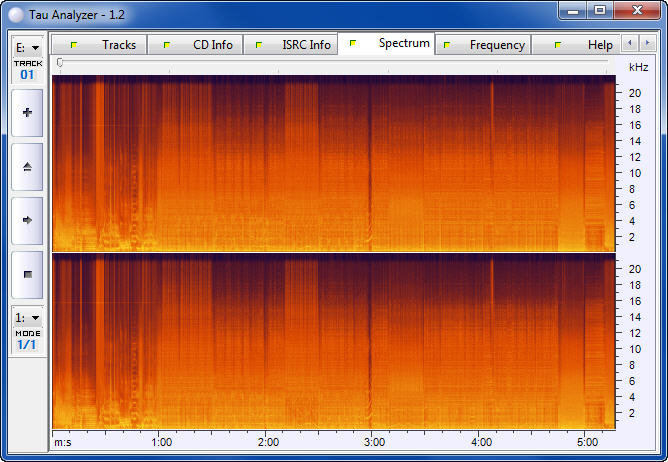Click the right arrow analyze button
Image resolution: width=668 pixels, height=462 pixels.
click(x=27, y=220)
